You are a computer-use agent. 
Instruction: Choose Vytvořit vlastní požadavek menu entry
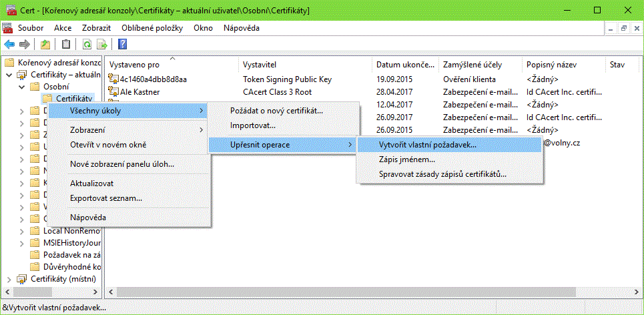tap(427, 144)
